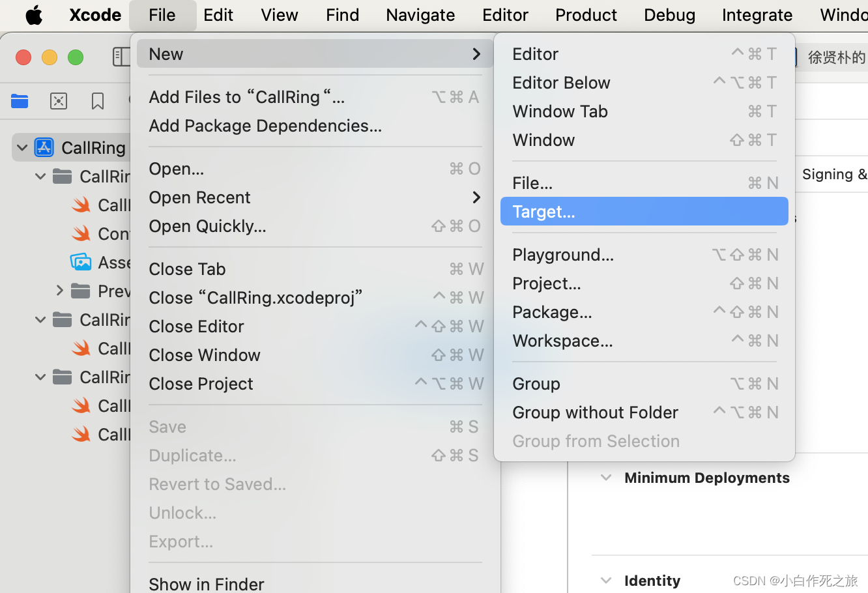Select Close Tab
Image resolution: width=868 pixels, height=593 pixels.
tap(315, 269)
